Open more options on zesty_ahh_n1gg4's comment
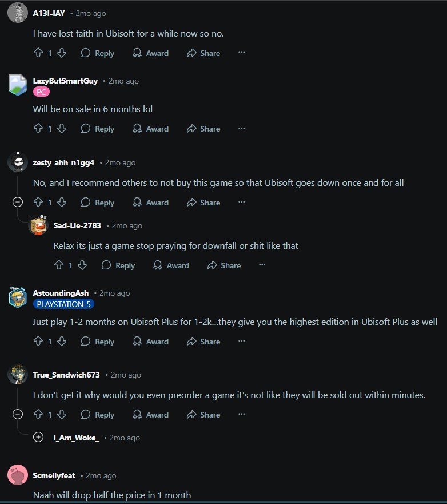Screen dimensions: 447x504 tap(241, 202)
